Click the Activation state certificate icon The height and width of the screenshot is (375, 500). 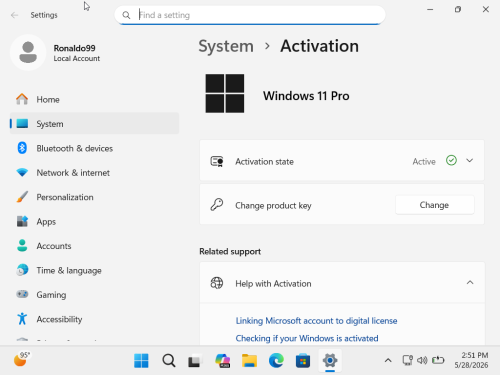[x=217, y=161]
